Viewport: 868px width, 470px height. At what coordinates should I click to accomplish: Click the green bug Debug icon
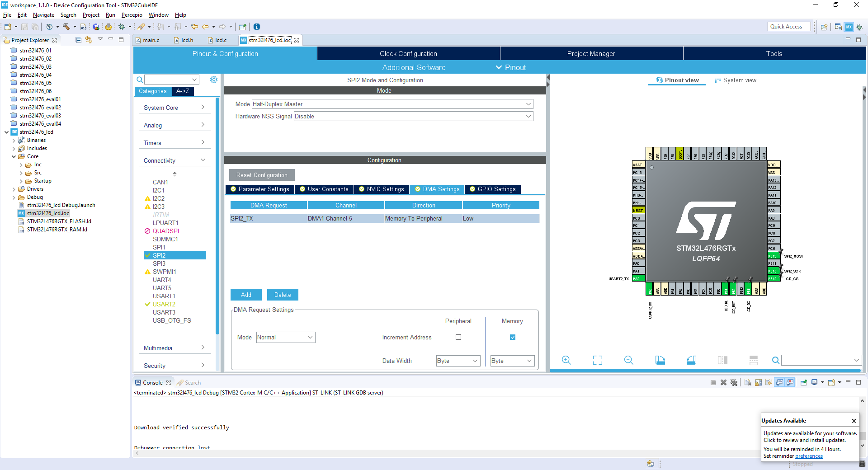[122, 27]
